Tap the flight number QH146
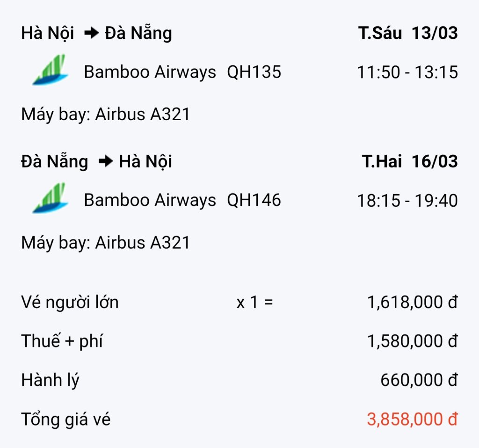479x448 pixels. point(254,200)
